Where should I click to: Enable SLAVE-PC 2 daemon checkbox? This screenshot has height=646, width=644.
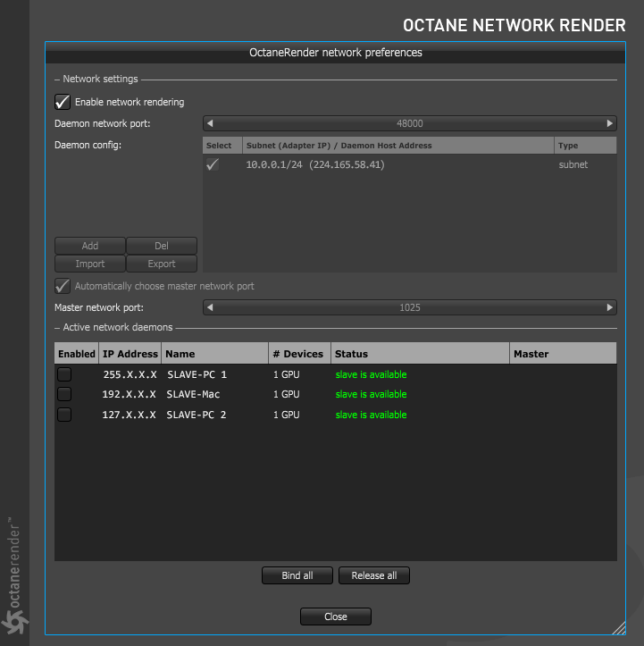tap(64, 414)
